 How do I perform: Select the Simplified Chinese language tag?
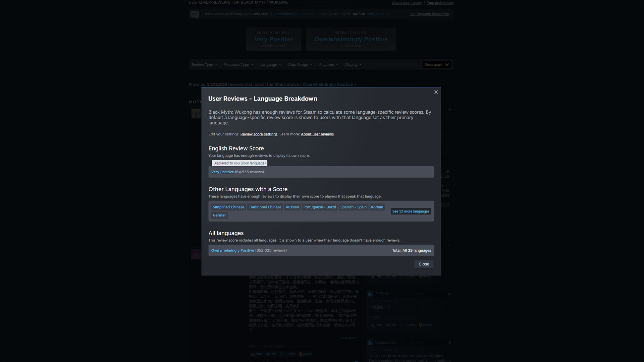coord(228,207)
